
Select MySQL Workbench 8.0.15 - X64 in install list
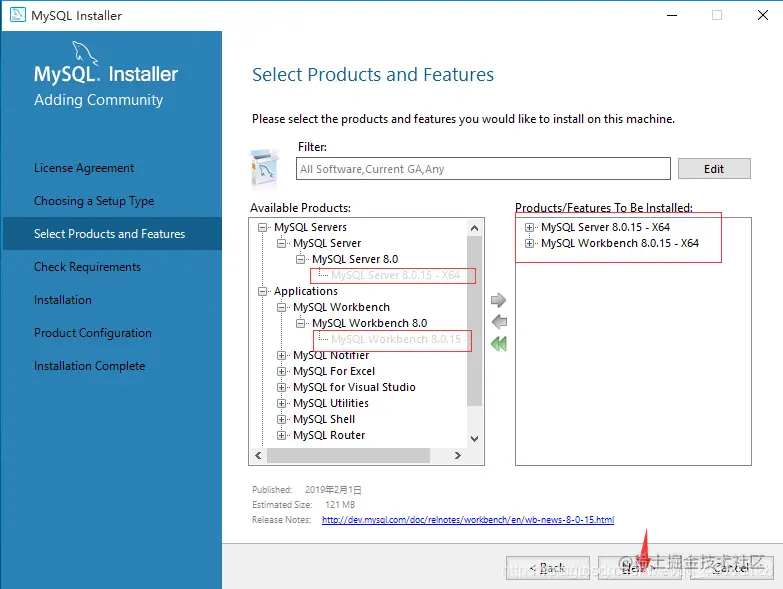pos(620,244)
